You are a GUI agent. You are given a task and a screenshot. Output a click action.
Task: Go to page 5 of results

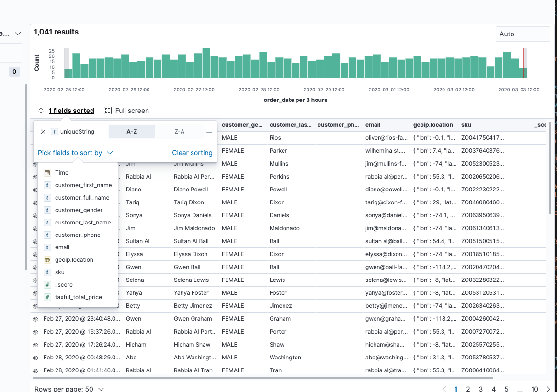coord(506,389)
